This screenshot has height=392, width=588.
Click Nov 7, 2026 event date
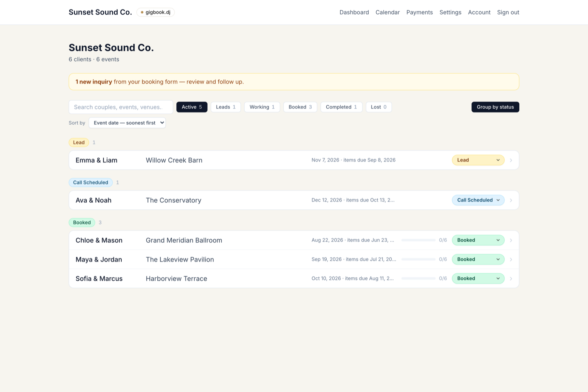coord(325,160)
